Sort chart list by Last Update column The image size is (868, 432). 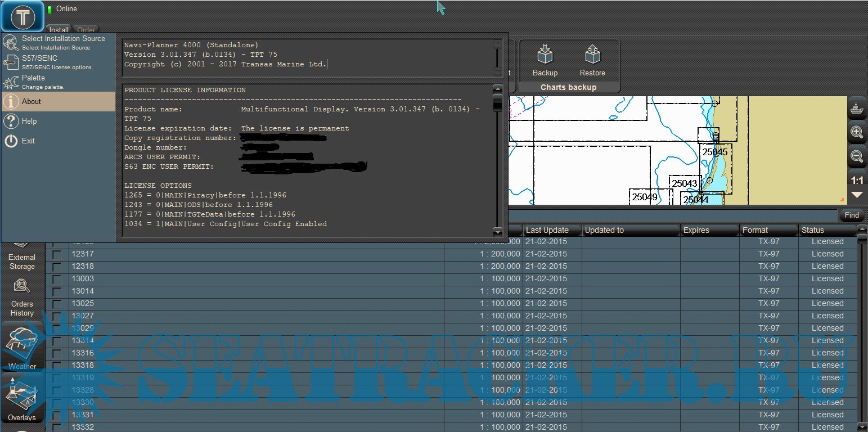(547, 230)
